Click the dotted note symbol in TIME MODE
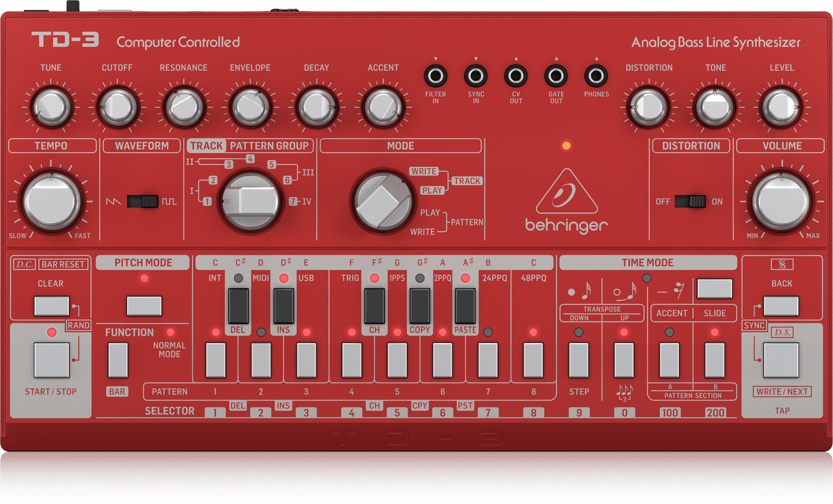 (580, 290)
